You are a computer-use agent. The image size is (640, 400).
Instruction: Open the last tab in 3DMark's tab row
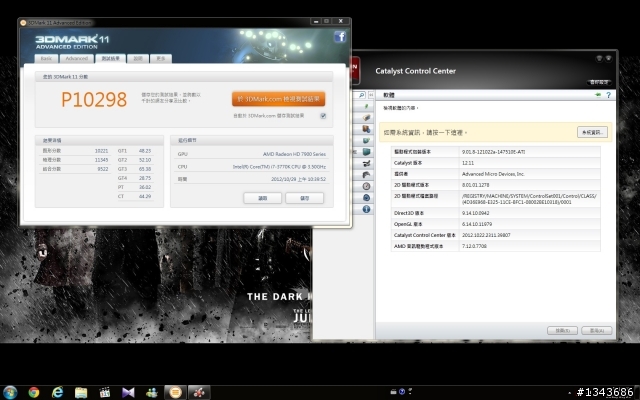coord(160,59)
